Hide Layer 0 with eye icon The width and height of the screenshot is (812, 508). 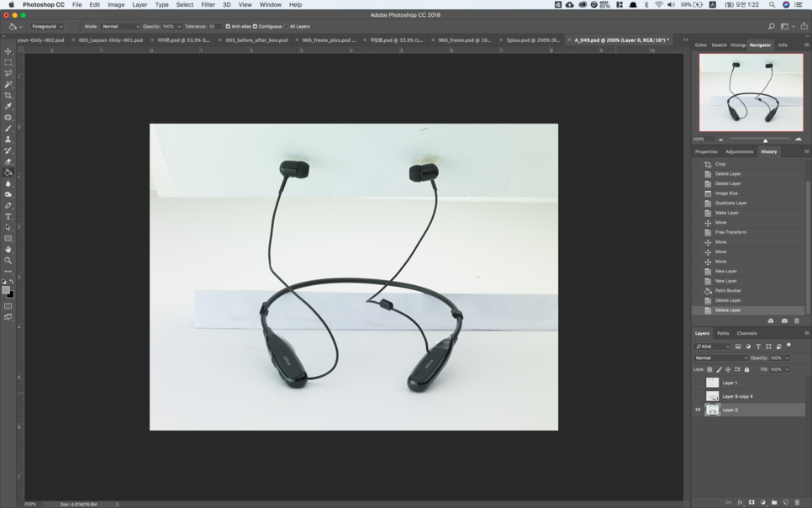point(698,410)
